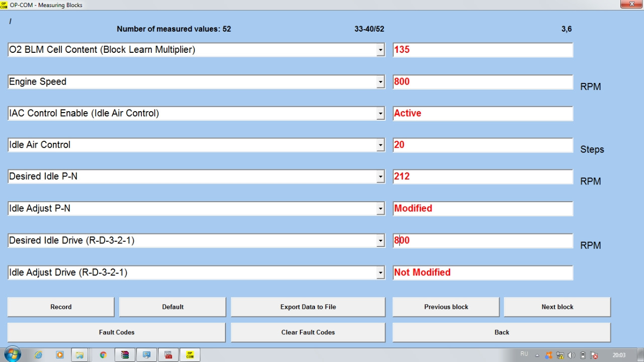Screen dimensions: 644x362
Task: Switch to the OP-COM taskbar icon
Action: click(x=190, y=355)
